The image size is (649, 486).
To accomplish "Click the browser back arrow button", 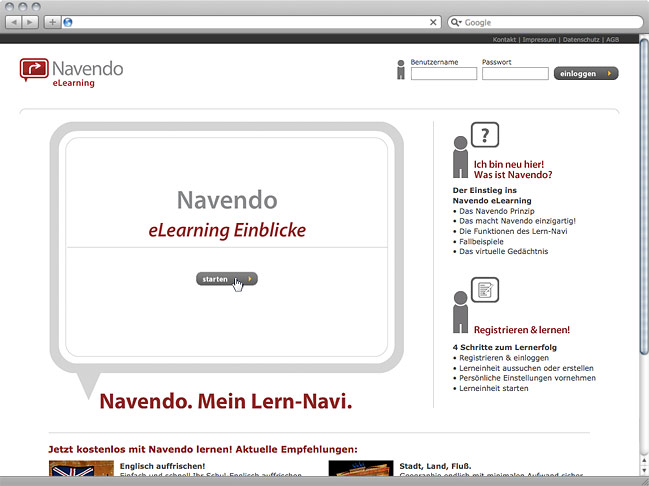I will [14, 22].
